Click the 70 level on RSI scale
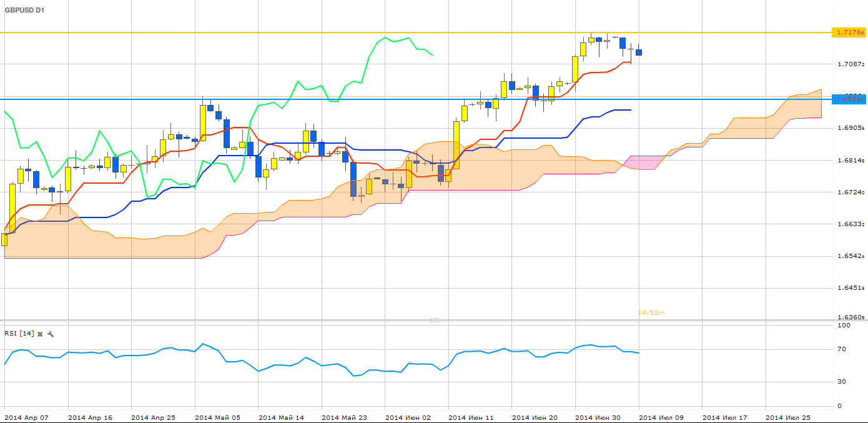Image resolution: width=868 pixels, height=423 pixels. (843, 349)
